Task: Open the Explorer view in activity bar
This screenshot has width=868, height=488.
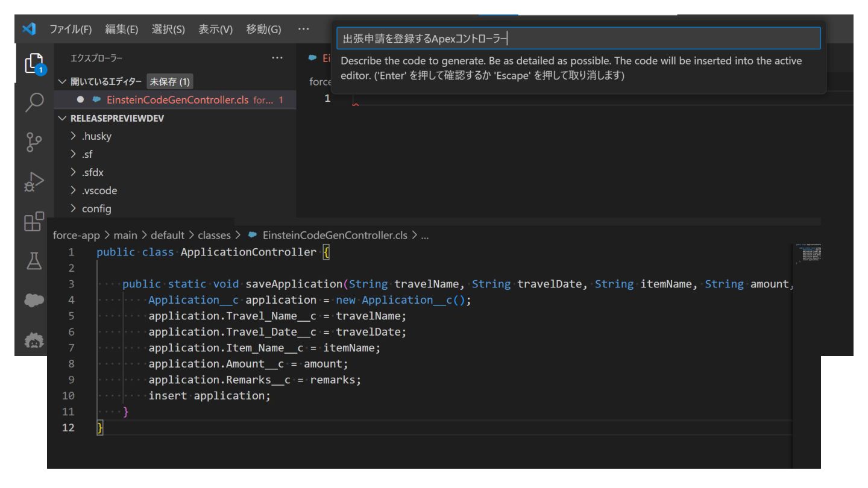Action: (33, 63)
